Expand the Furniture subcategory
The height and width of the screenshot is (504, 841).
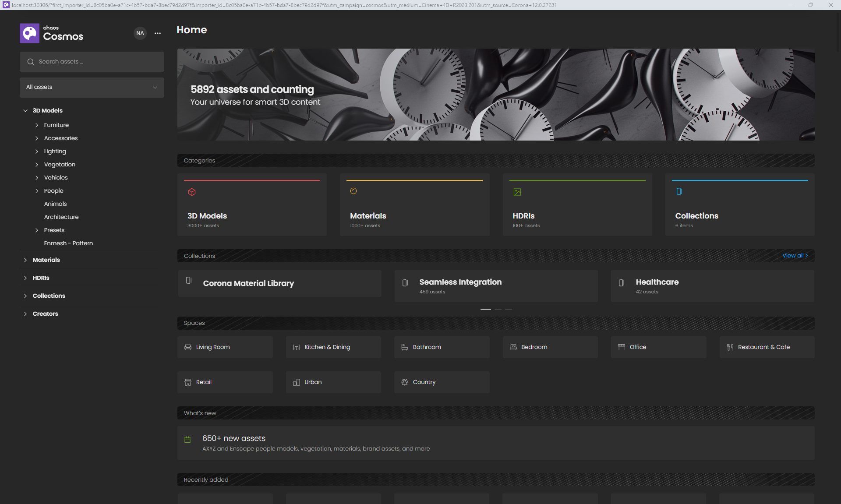(37, 125)
